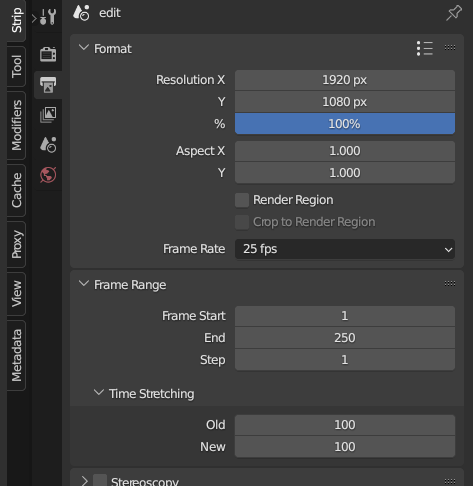Toggle the Crop to Render Region checkbox

[x=242, y=222]
